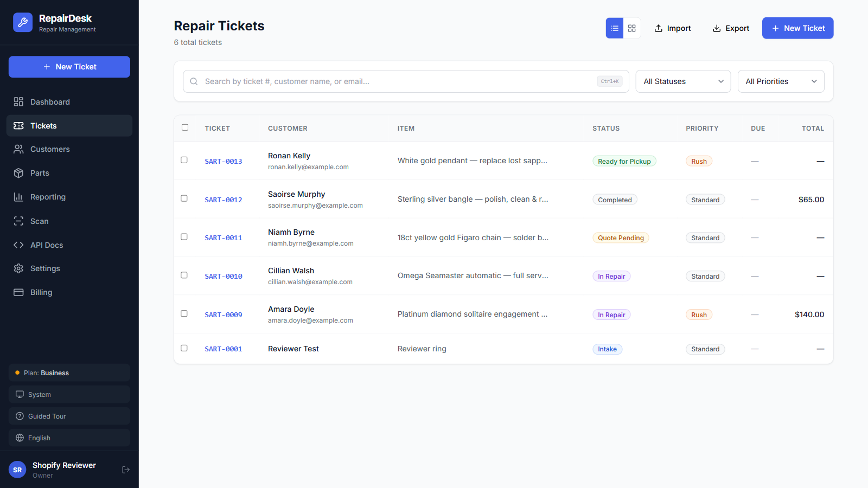Screen dimensions: 868x488
Task: Open the Billing page
Action: click(x=69, y=292)
